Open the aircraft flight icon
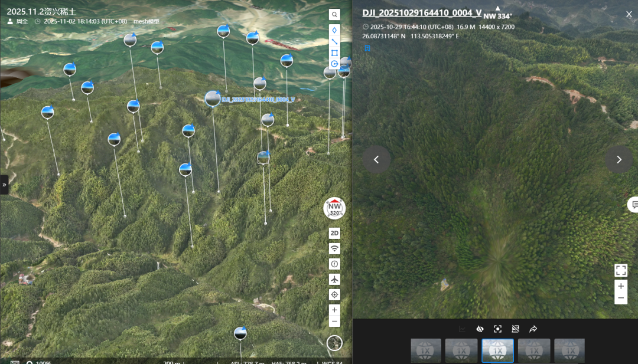 [334, 280]
